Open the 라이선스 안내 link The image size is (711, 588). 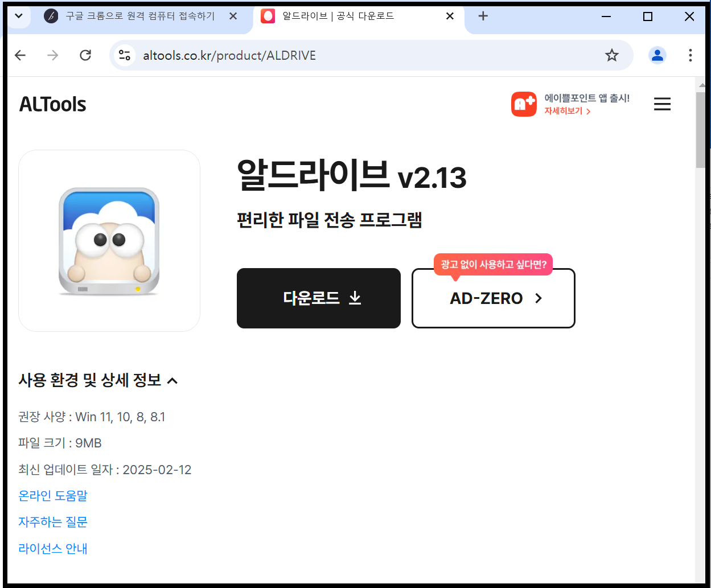(53, 549)
